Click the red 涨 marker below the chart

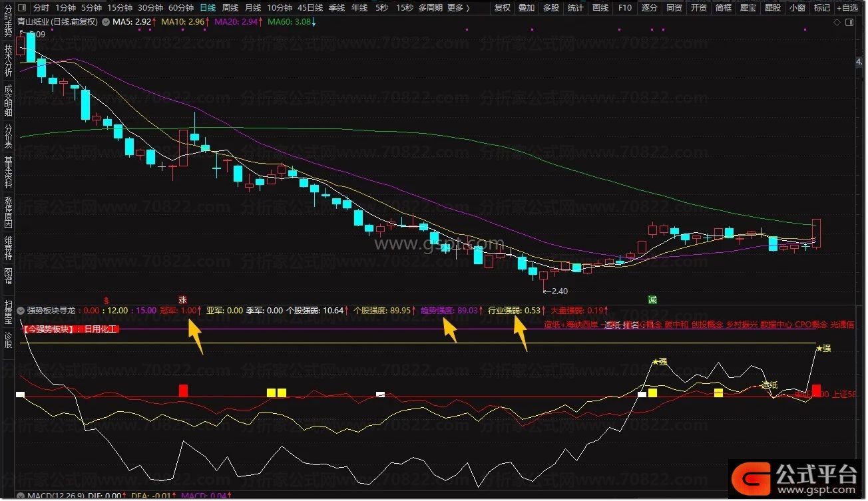pos(182,299)
